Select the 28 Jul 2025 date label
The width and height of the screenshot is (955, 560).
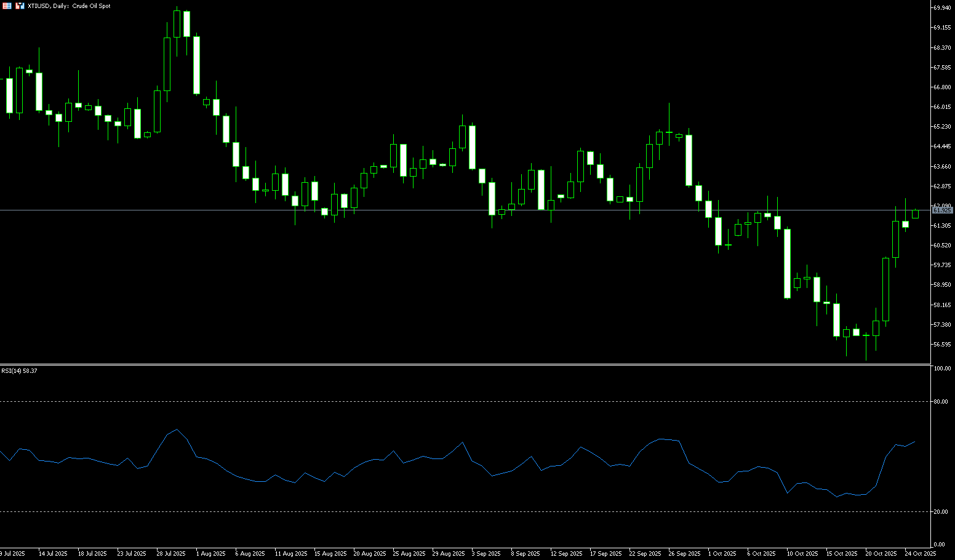(x=171, y=554)
